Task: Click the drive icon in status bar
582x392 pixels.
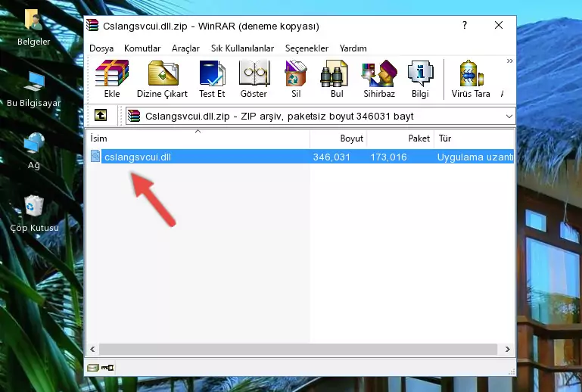Action: click(x=93, y=368)
